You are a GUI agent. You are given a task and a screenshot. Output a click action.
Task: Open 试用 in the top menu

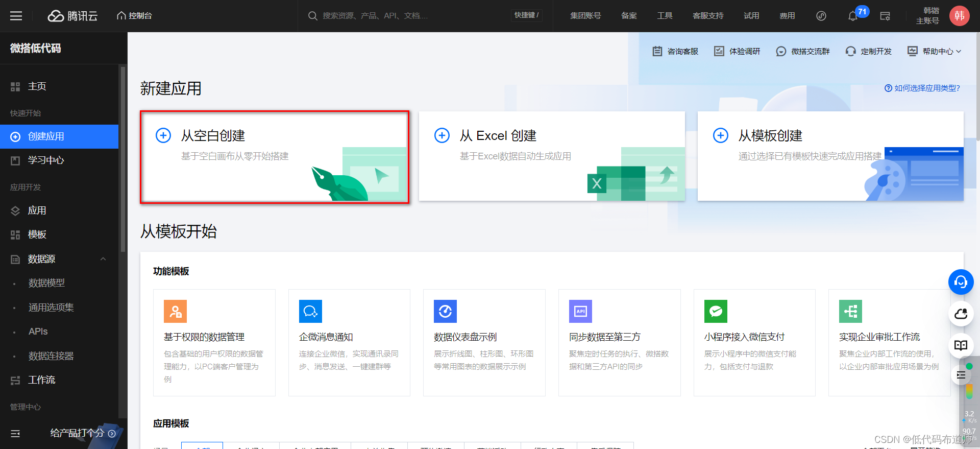[751, 16]
